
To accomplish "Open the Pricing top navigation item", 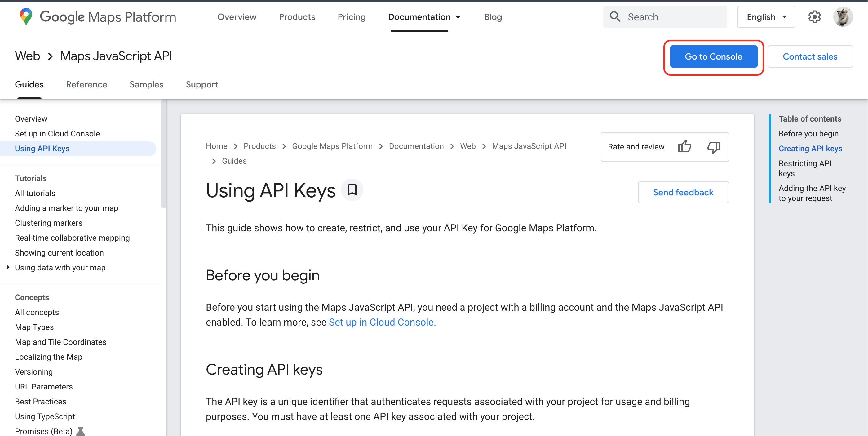I will pyautogui.click(x=352, y=17).
